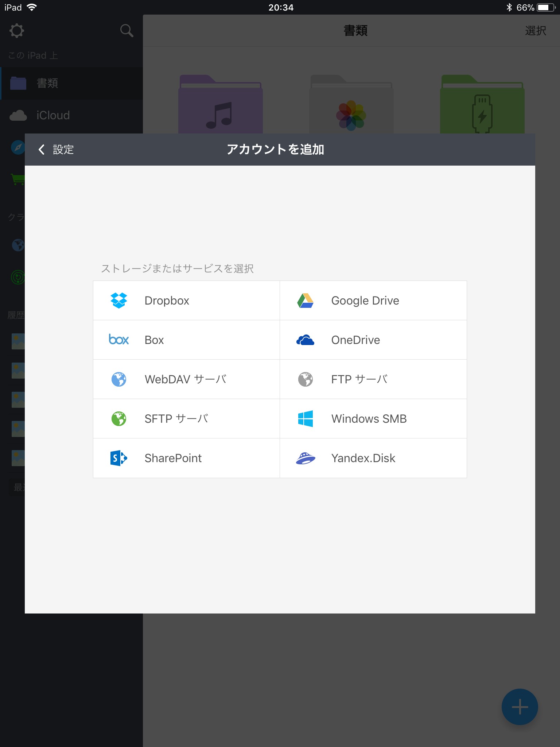This screenshot has height=747, width=560.
Task: Open the green USB folder
Action: 482,106
